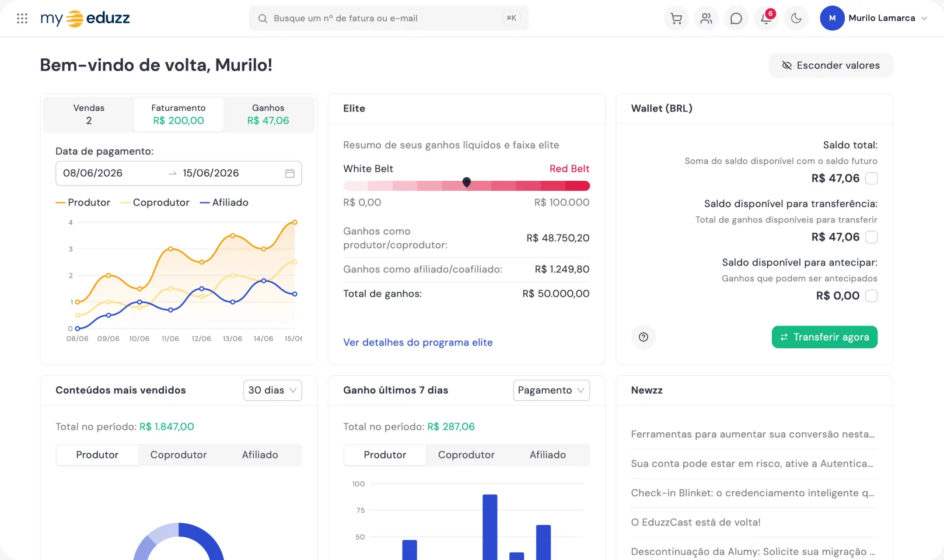Select Produtor tab in Ganho últimos 7 dias
Viewport: 944px width, 560px height.
pyautogui.click(x=385, y=455)
